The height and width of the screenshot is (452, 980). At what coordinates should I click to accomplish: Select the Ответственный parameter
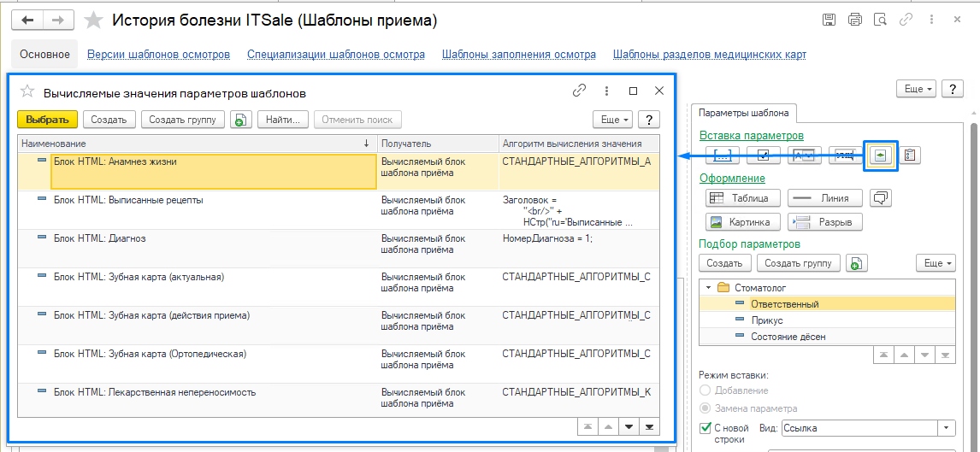[x=827, y=304]
